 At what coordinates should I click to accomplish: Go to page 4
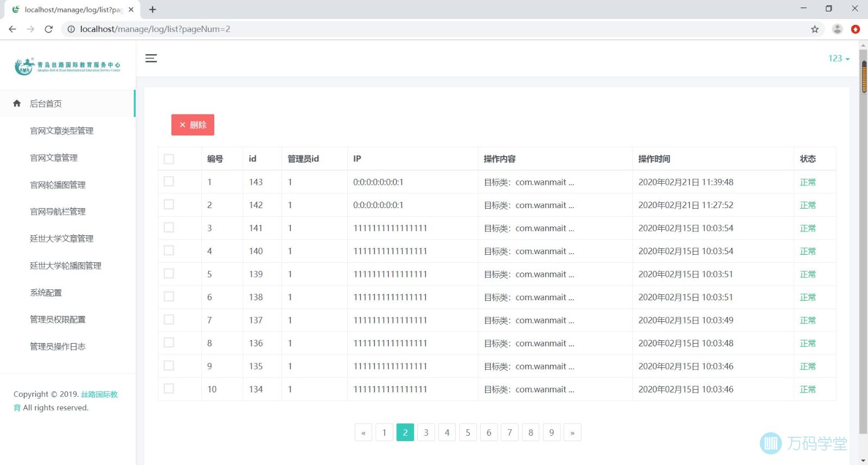point(447,432)
